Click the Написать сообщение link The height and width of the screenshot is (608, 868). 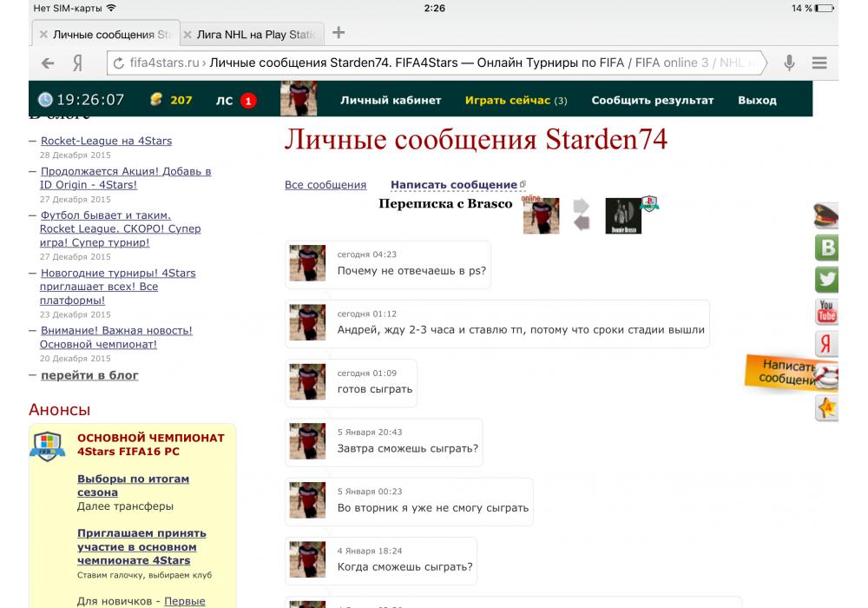coord(454,185)
